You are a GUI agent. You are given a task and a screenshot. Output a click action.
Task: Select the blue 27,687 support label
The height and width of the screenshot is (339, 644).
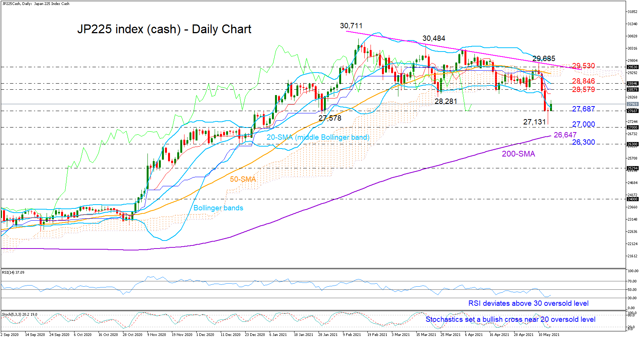pyautogui.click(x=583, y=109)
